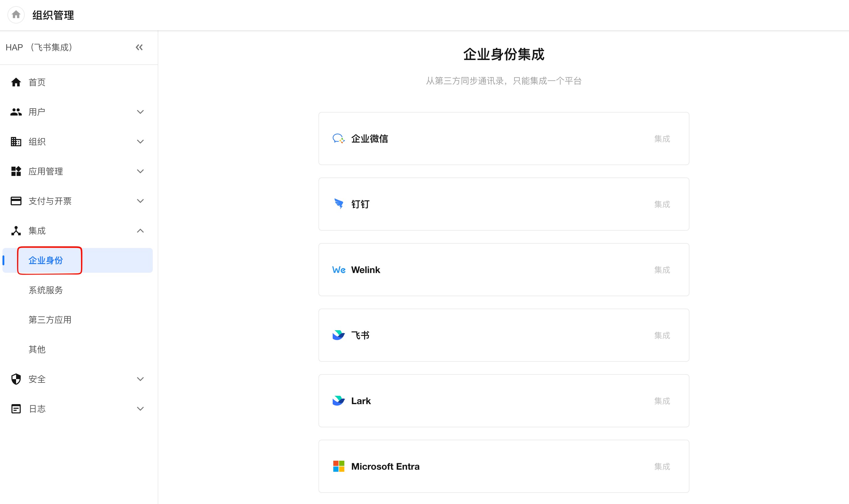Click the Welink integration card
849x504 pixels.
click(x=504, y=270)
